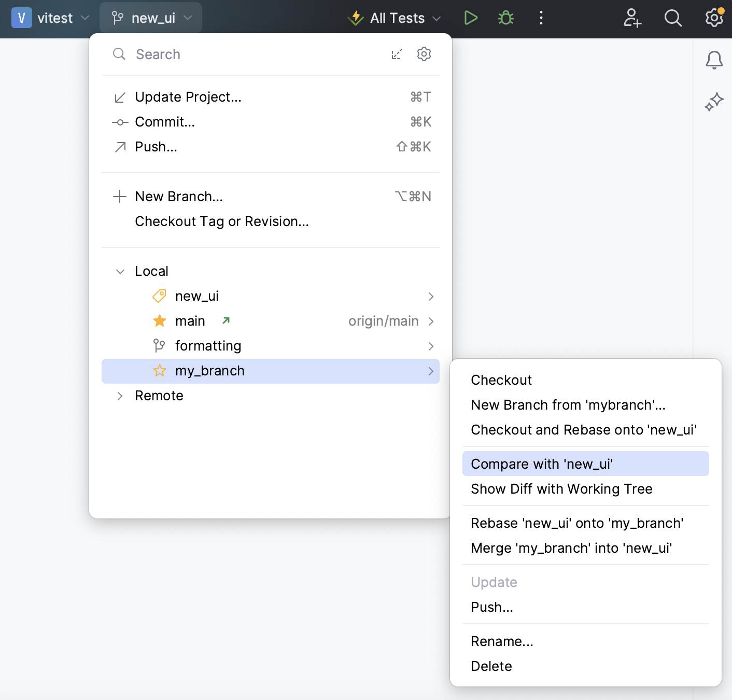This screenshot has width=732, height=700.
Task: Open the Code With Me add-user icon
Action: point(632,18)
